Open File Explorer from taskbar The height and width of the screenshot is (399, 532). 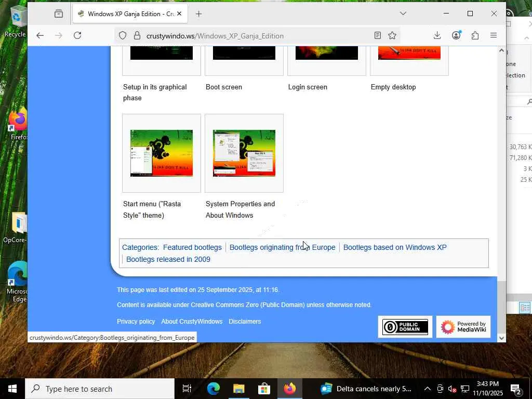click(239, 389)
